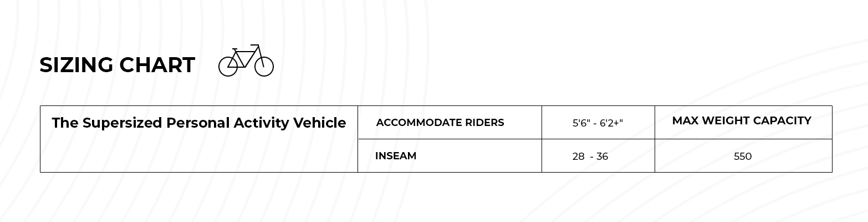This screenshot has width=868, height=222.
Task: Click the bicycle icon's rear wheel
Action: pos(228,67)
